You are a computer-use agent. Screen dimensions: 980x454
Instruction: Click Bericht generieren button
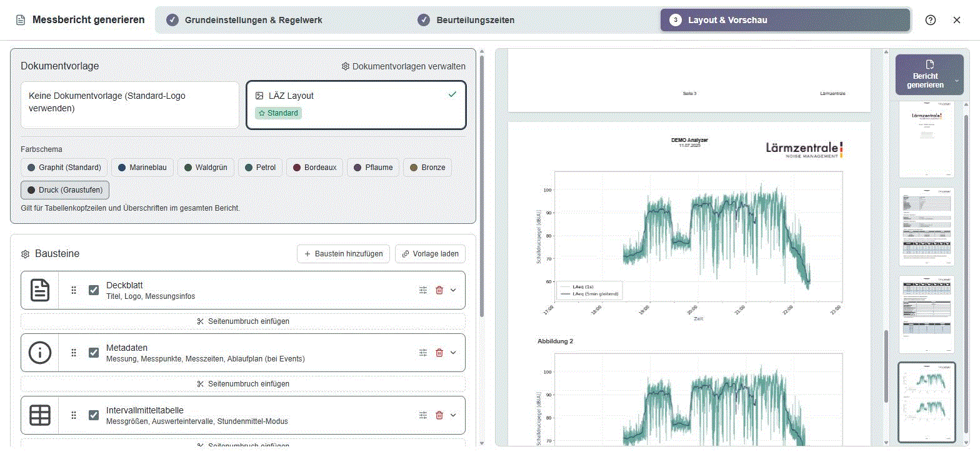(x=925, y=74)
